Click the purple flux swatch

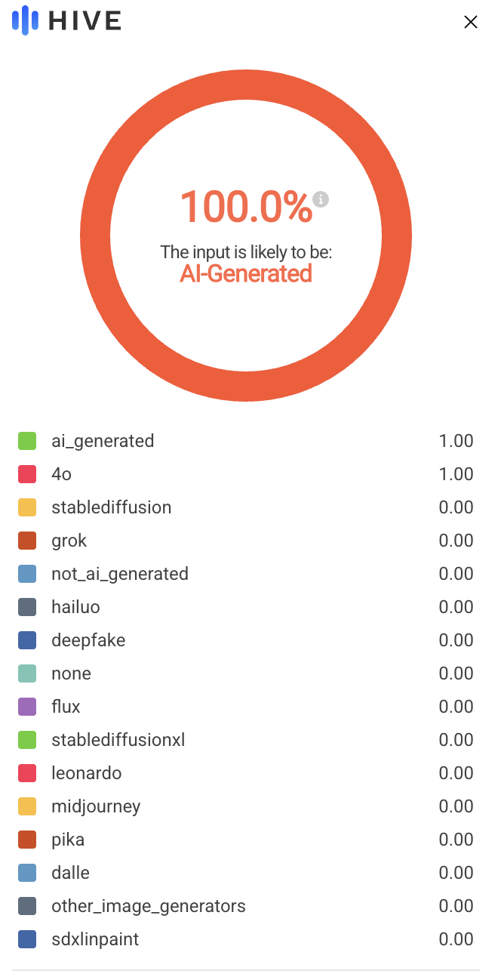27,707
